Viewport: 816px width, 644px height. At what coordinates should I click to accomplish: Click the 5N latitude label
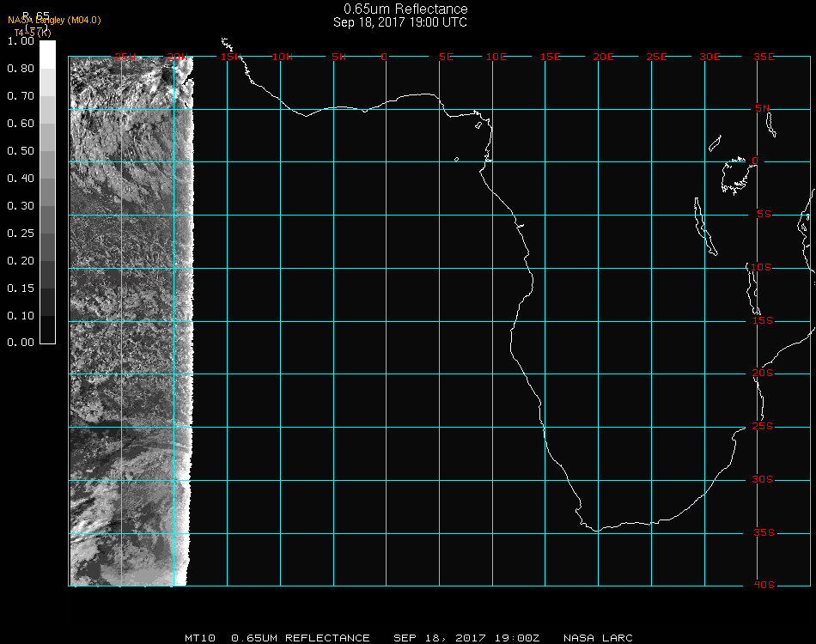pos(764,108)
